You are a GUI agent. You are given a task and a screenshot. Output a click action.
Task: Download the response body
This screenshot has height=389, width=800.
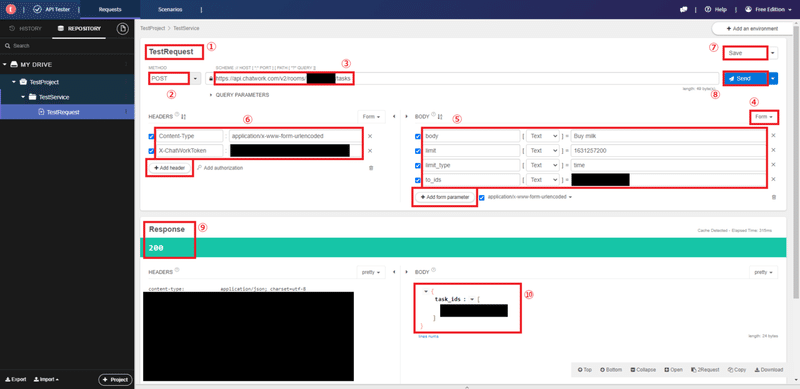(x=768, y=370)
